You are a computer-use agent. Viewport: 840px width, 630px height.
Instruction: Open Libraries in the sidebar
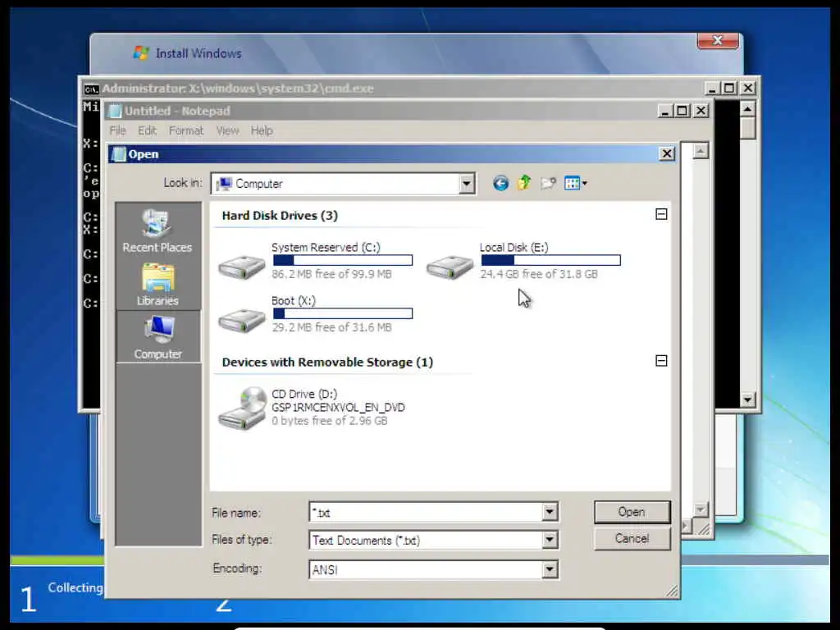pyautogui.click(x=157, y=285)
